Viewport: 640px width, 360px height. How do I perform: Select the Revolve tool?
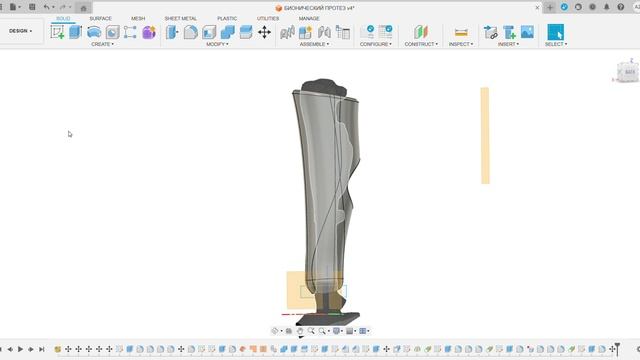click(x=94, y=32)
